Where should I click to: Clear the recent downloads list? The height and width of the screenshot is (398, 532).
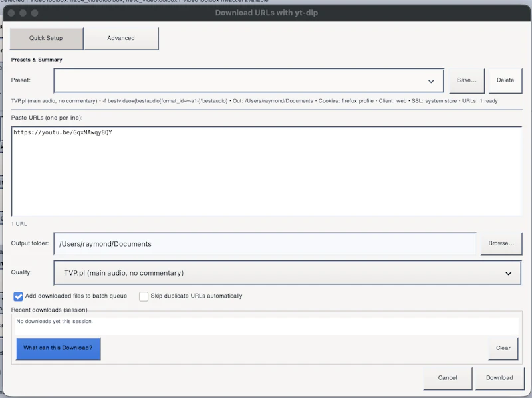coord(503,348)
